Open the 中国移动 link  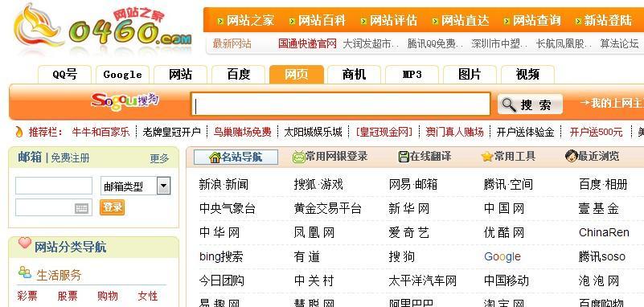point(507,280)
